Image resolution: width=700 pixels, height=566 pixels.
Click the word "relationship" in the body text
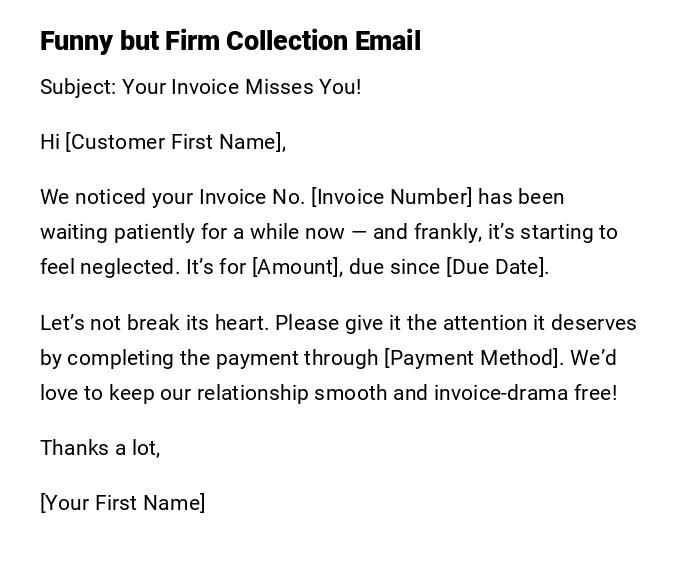click(x=252, y=393)
